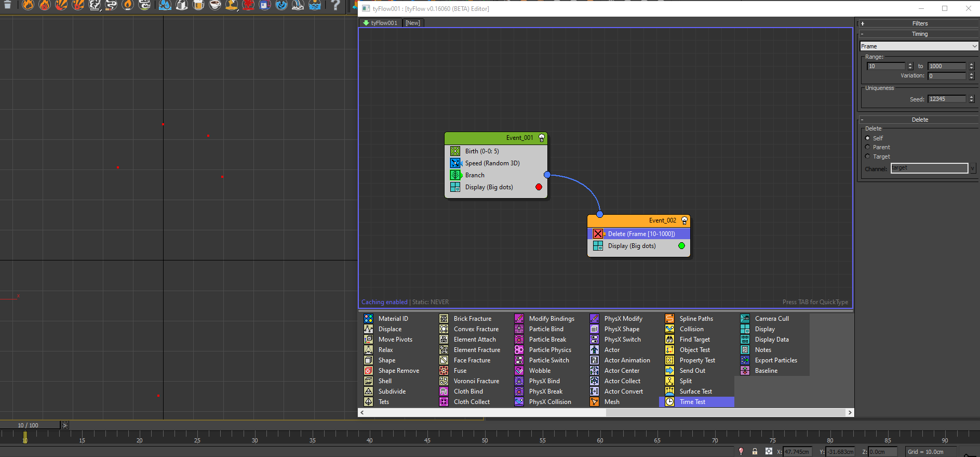Select the Voronoi Fracture operator icon
The height and width of the screenshot is (457, 980).
[x=444, y=381]
